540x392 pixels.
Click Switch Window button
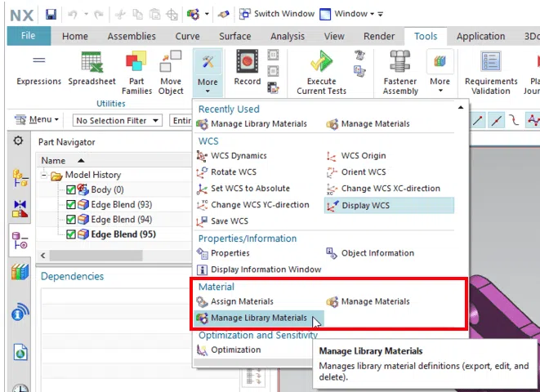point(278,14)
